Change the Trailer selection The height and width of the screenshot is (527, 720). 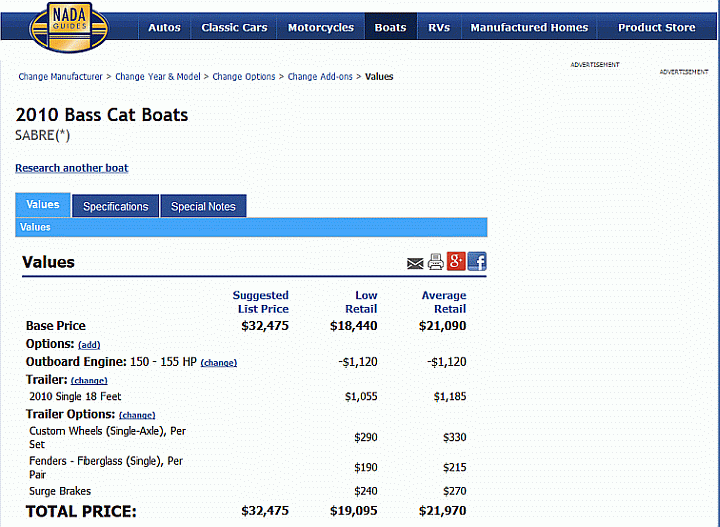click(89, 381)
